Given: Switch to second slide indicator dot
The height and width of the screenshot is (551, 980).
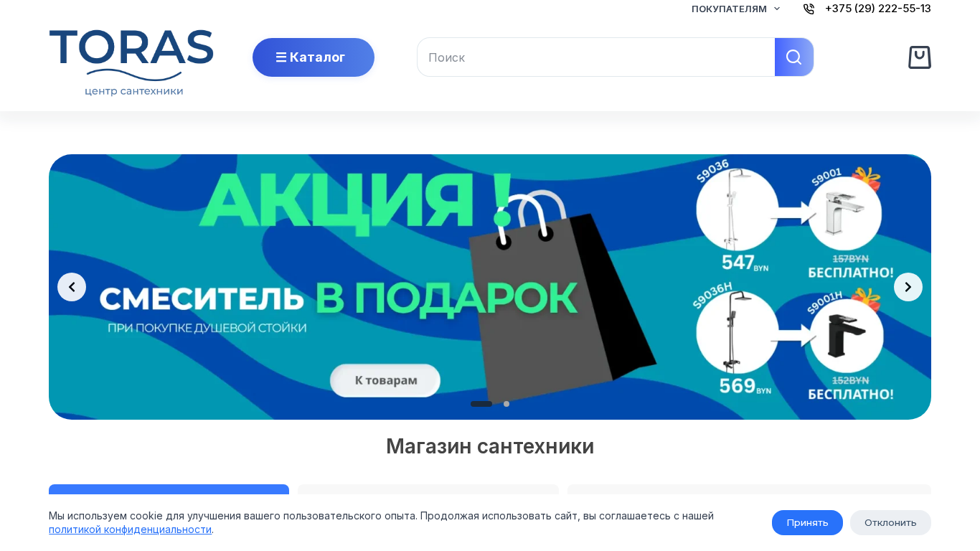Looking at the screenshot, I should coord(507,404).
